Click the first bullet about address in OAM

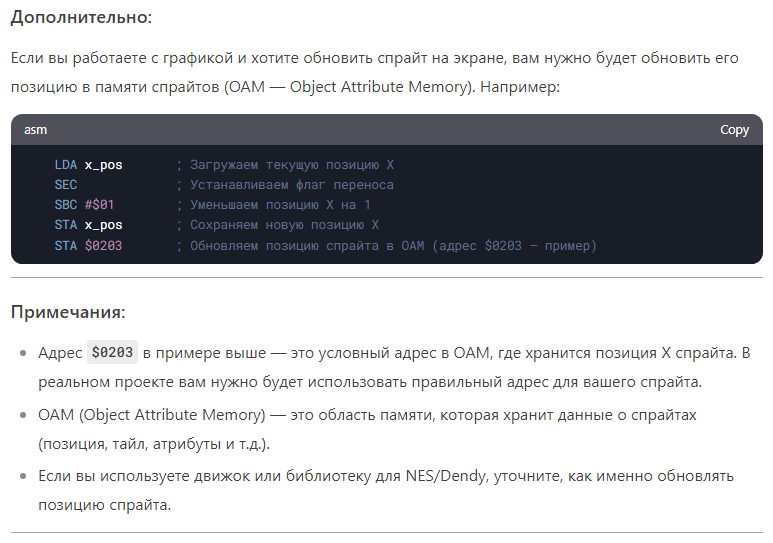click(400, 368)
